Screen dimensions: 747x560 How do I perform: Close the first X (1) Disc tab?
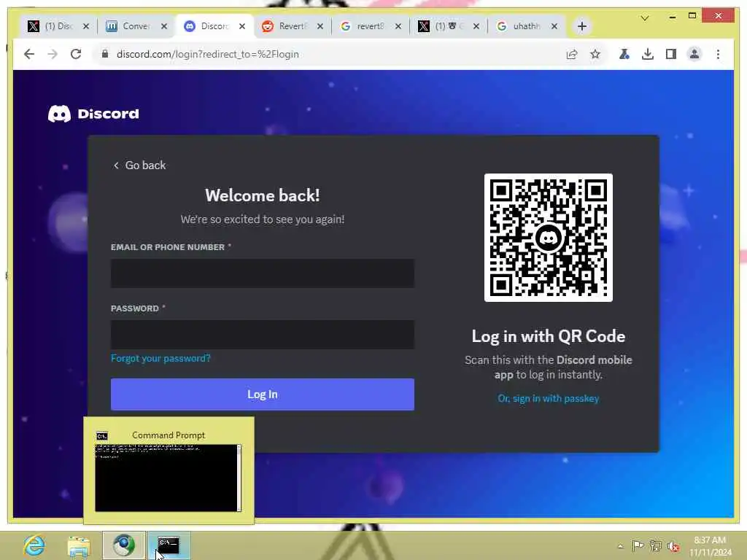[x=86, y=26]
